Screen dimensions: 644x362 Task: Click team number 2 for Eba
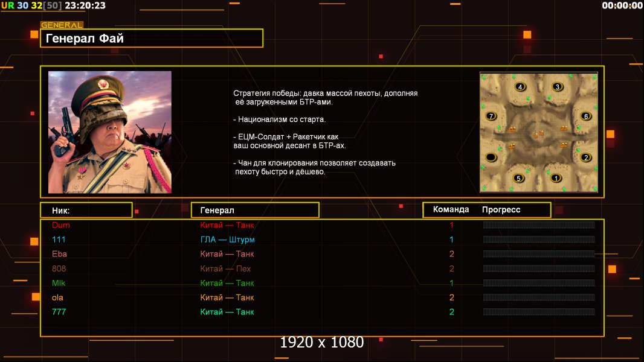[x=451, y=254]
